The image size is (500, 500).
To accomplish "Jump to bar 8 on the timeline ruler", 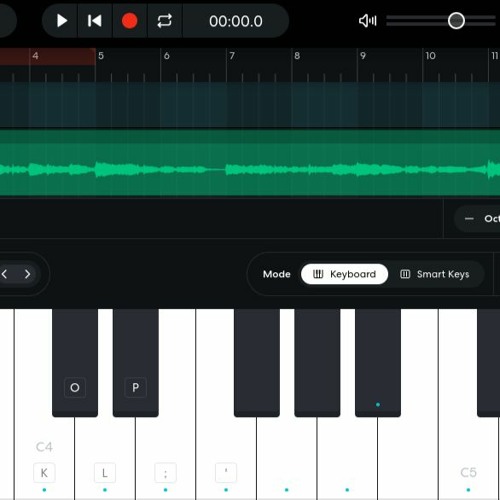I will pyautogui.click(x=297, y=56).
